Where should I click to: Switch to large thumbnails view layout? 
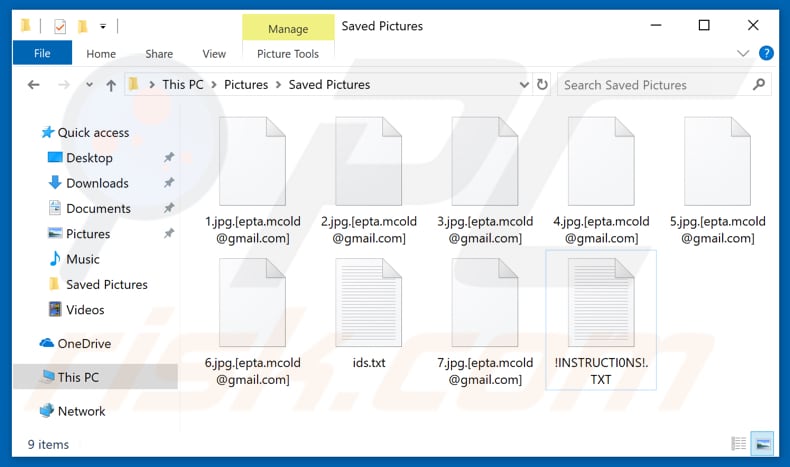tap(762, 444)
